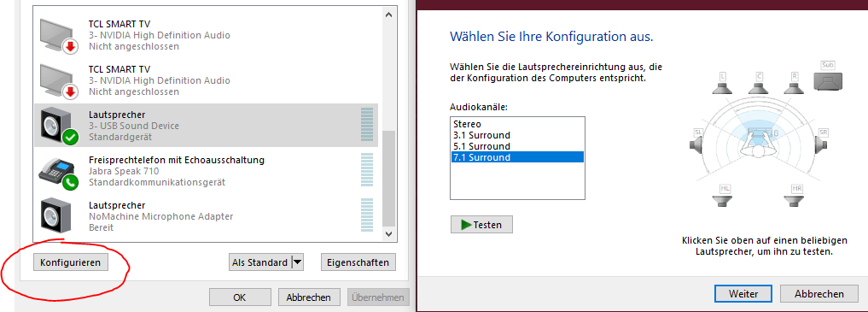Select 3.1 Surround in the channel list
The height and width of the screenshot is (312, 868).
click(517, 135)
